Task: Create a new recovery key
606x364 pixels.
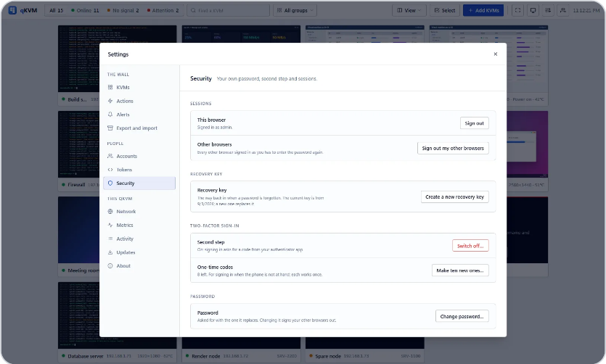Action: tap(455, 197)
